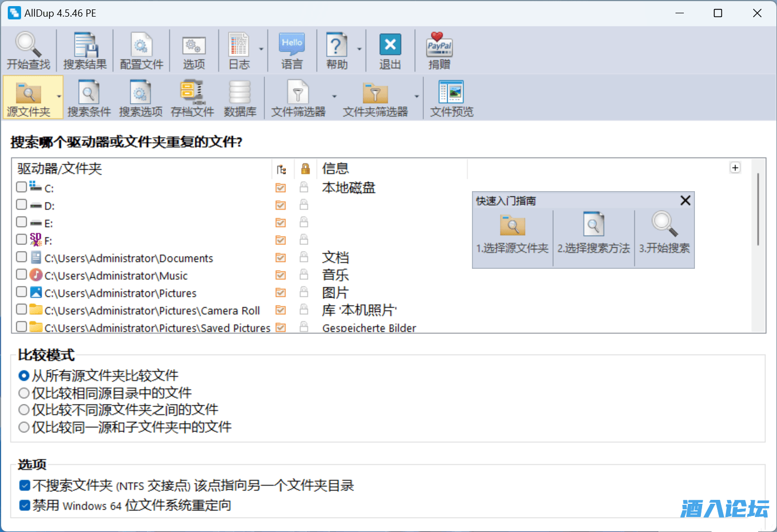
Task: Click 3.开始搜索 in quick start guide
Action: pyautogui.click(x=664, y=233)
